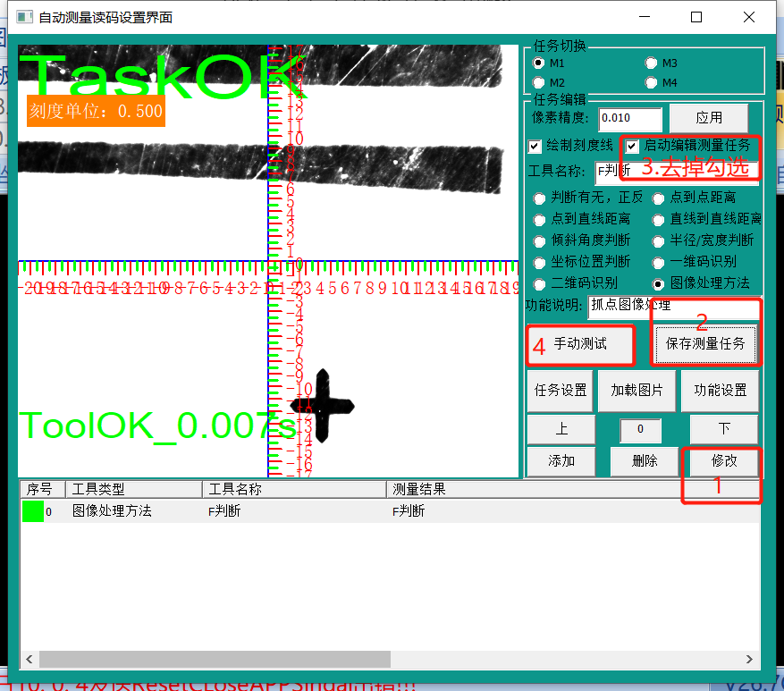Open 功能设置
The image size is (784, 691).
[720, 391]
